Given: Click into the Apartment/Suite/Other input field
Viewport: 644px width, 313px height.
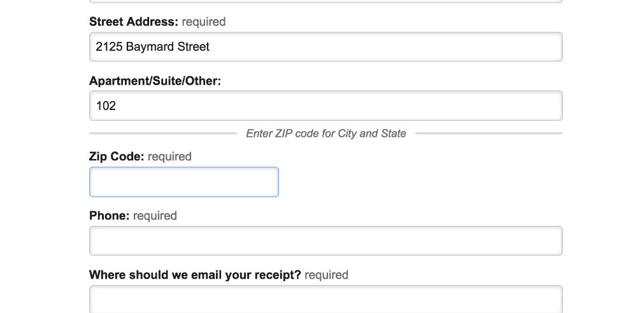Looking at the screenshot, I should (326, 106).
